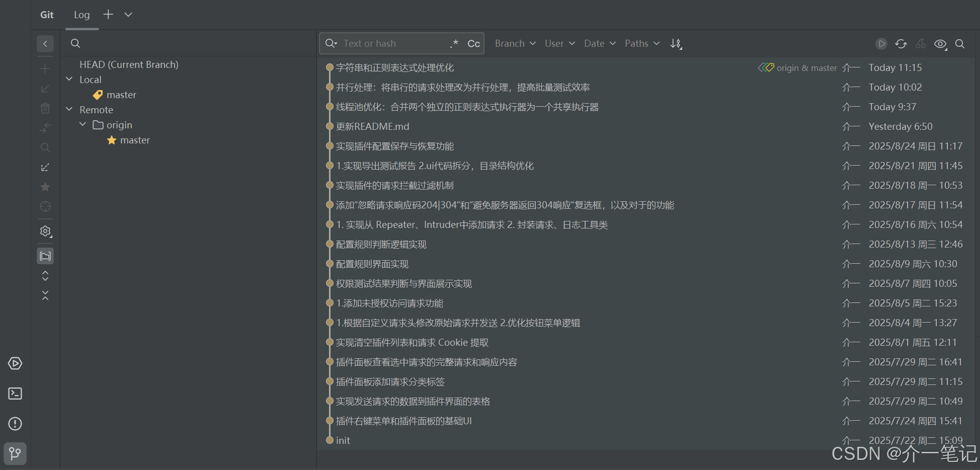Collapse the Local branches node
Image resolution: width=980 pixels, height=470 pixels.
coord(69,79)
